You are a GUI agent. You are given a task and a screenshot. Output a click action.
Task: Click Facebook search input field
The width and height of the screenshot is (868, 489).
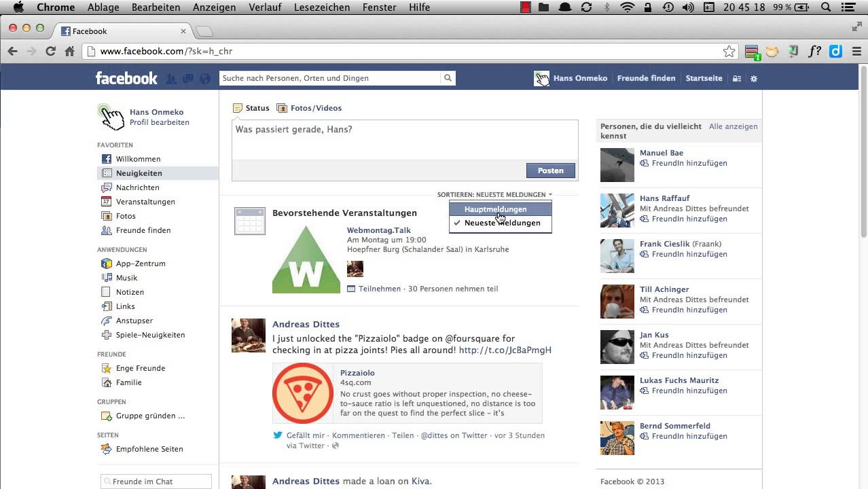330,78
